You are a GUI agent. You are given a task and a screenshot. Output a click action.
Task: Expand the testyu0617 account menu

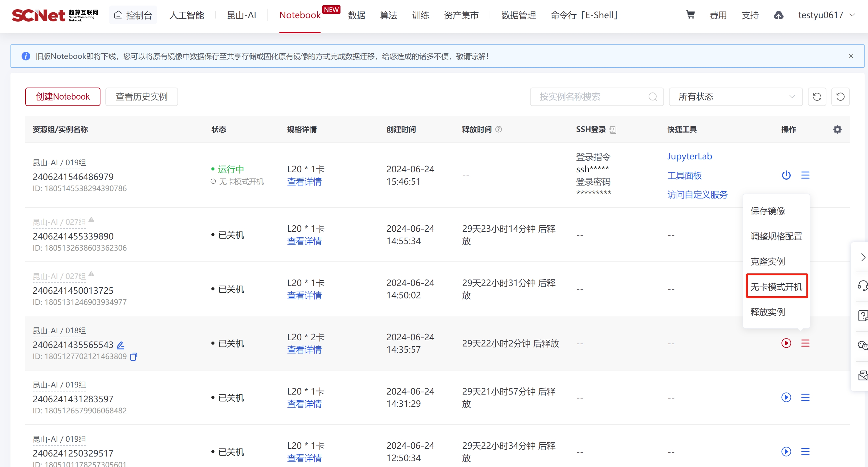pos(826,15)
